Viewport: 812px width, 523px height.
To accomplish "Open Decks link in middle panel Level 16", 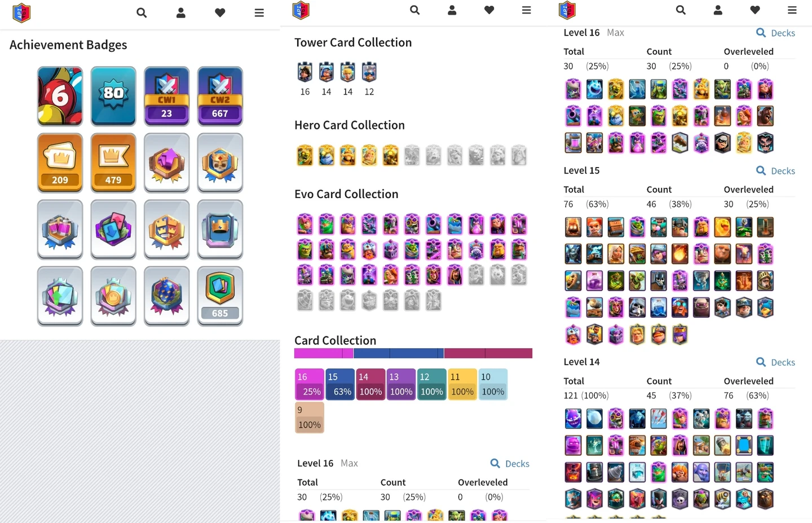I will coord(510,464).
